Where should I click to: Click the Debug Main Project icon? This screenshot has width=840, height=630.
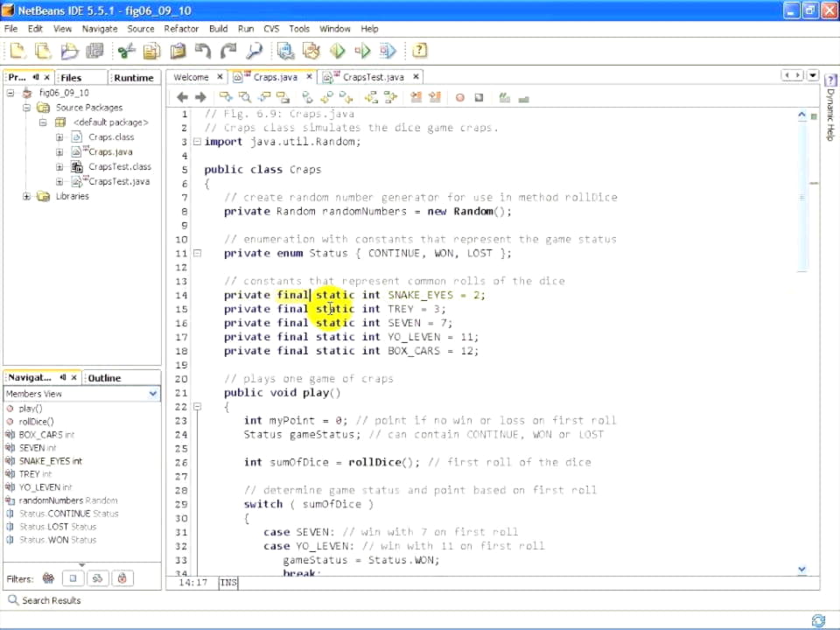click(362, 51)
